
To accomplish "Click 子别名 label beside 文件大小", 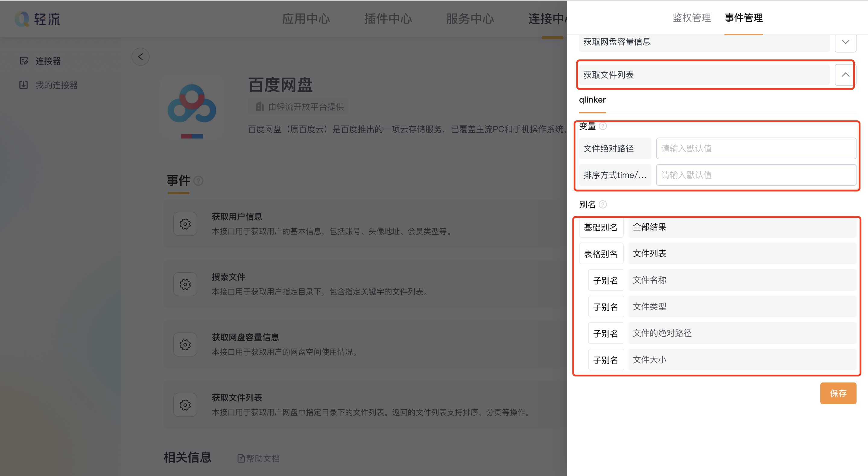I will coord(606,360).
